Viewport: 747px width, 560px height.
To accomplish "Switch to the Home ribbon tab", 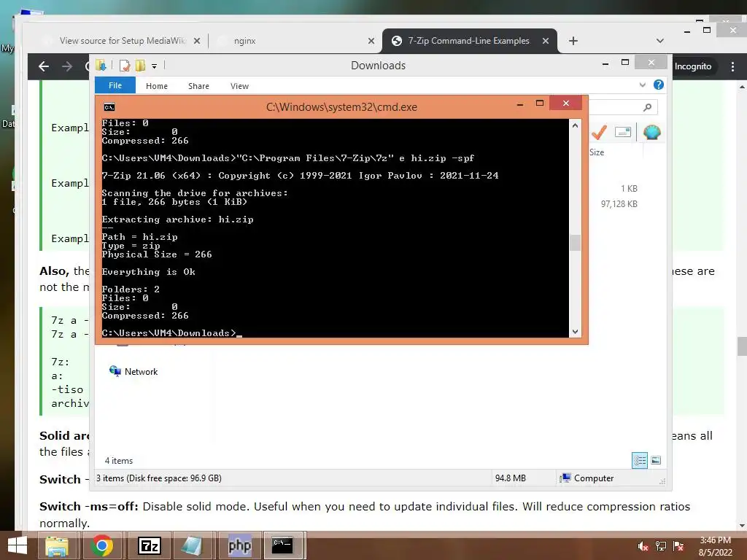I will click(x=157, y=86).
